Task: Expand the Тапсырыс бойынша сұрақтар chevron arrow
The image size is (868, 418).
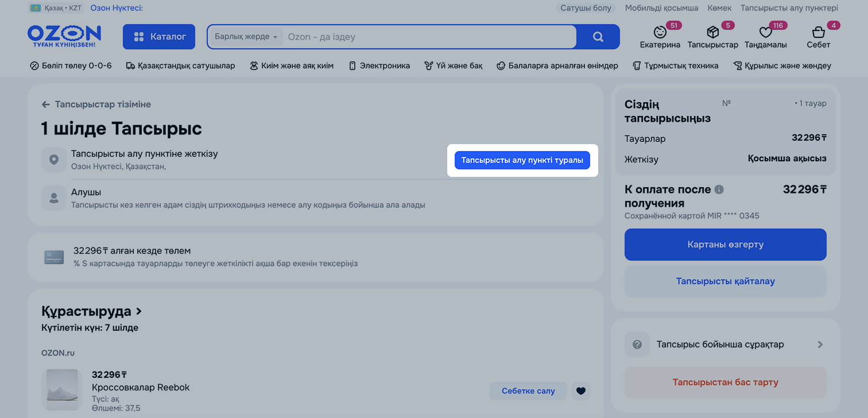Action: click(820, 345)
